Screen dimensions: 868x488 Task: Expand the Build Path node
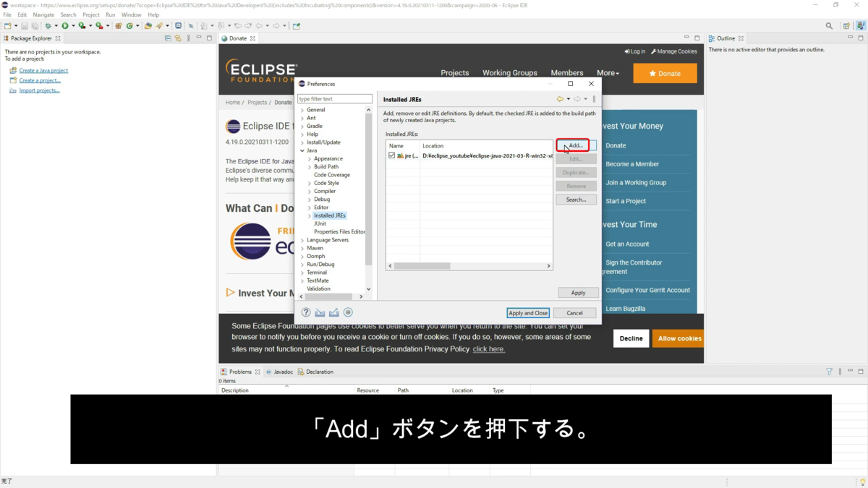310,166
